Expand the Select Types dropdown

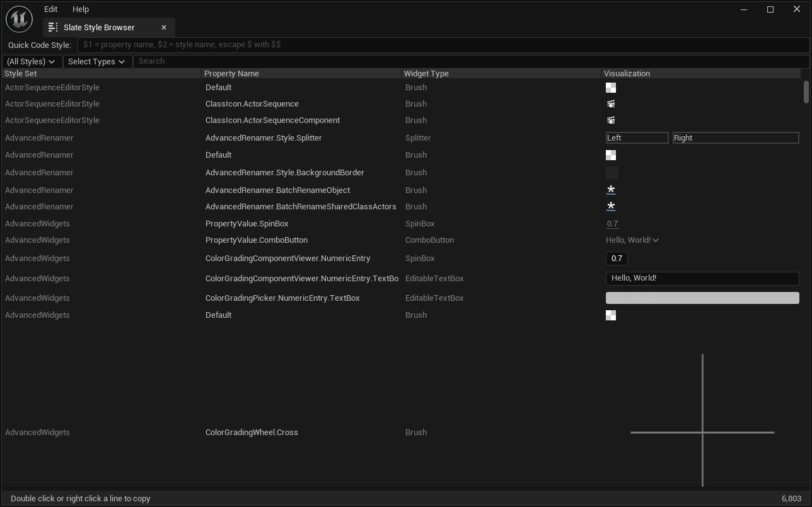click(96, 61)
